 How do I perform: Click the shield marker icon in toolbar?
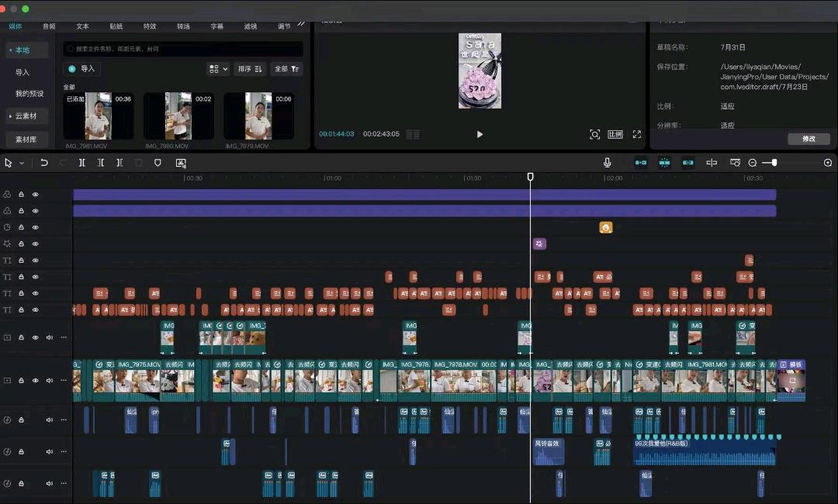pyautogui.click(x=158, y=163)
